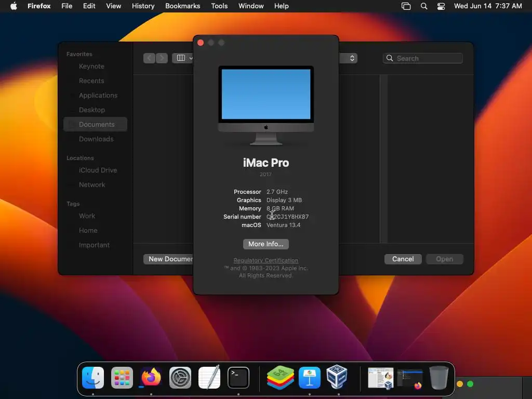Open System Settings from the Dock
Viewport: 532px width, 399px height.
tap(180, 378)
